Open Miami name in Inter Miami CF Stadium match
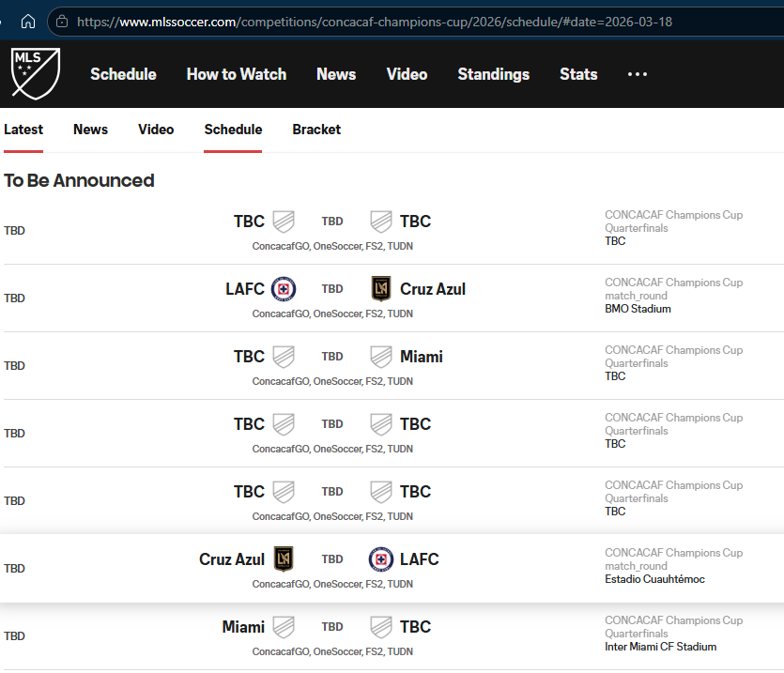 pyautogui.click(x=243, y=626)
